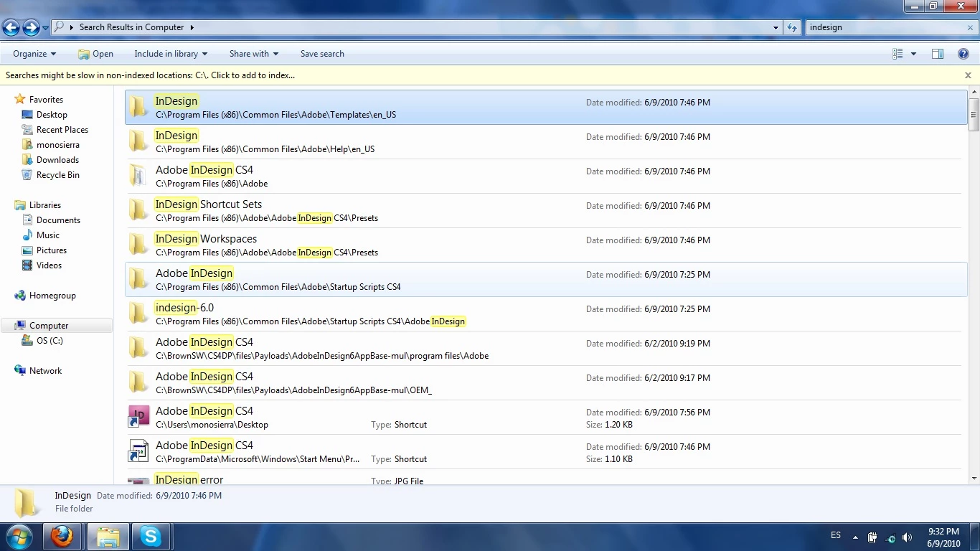Select the monosierra user folder
This screenshot has height=551, width=980.
pos(57,145)
